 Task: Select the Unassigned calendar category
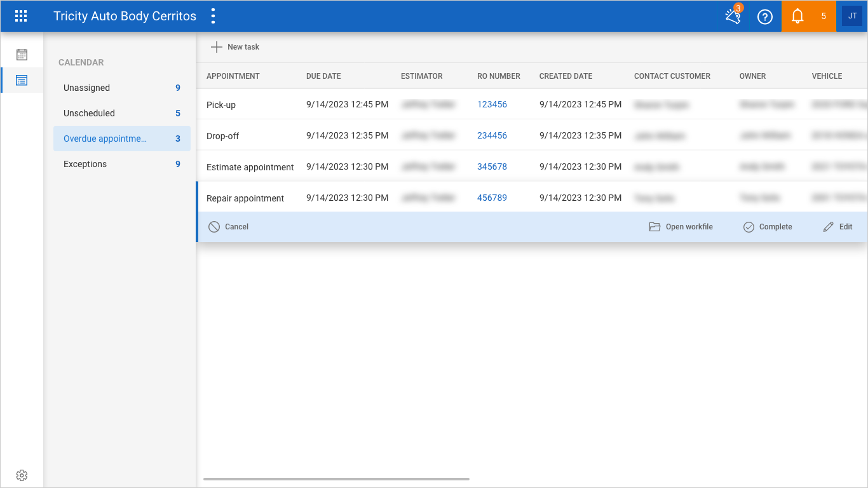coord(122,88)
